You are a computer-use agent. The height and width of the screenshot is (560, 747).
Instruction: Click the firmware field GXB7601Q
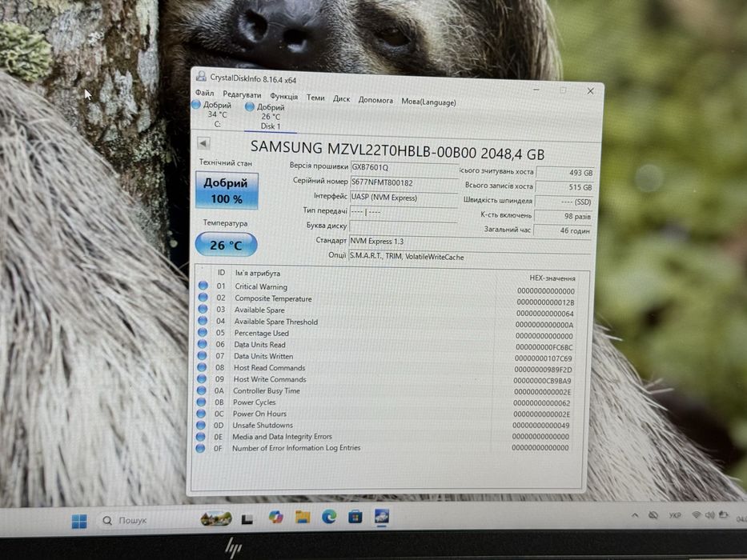pos(404,168)
